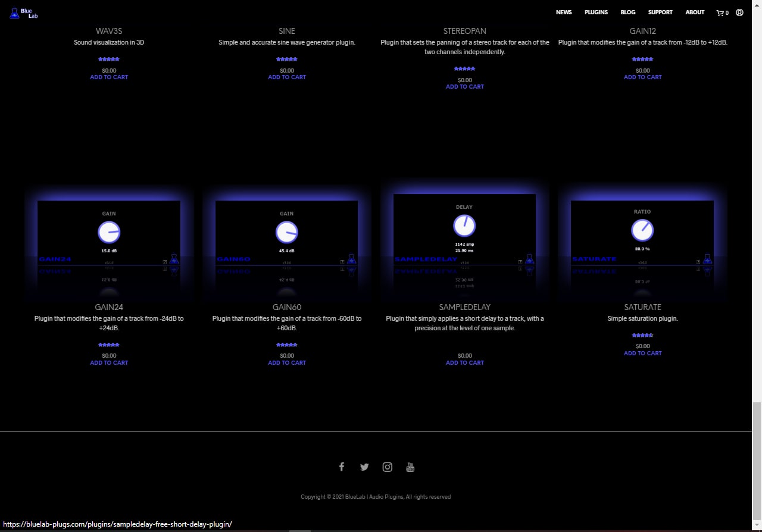The image size is (762, 532).
Task: Open the NEWS menu item
Action: pyautogui.click(x=564, y=12)
